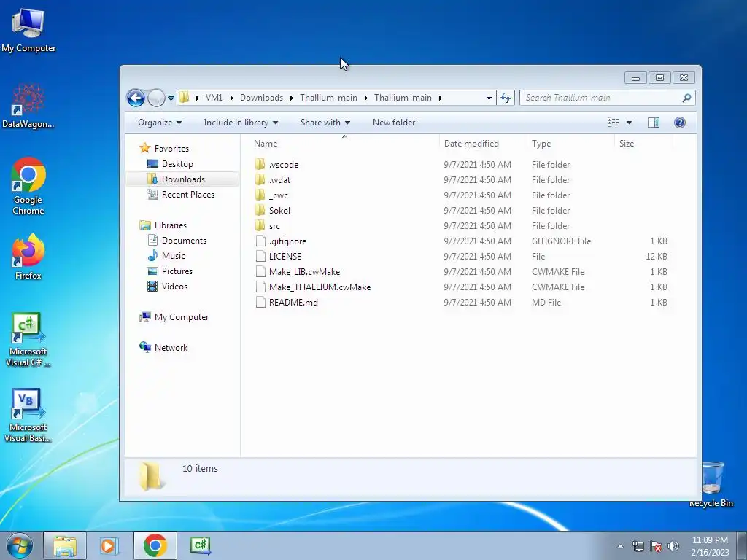Click the My Computer desktop icon
This screenshot has width=747, height=560.
(x=28, y=30)
